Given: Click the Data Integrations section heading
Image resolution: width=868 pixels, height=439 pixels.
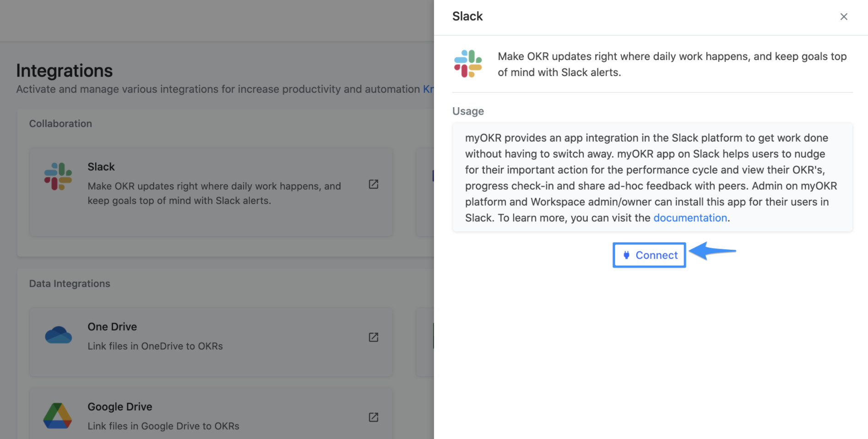Looking at the screenshot, I should (70, 284).
